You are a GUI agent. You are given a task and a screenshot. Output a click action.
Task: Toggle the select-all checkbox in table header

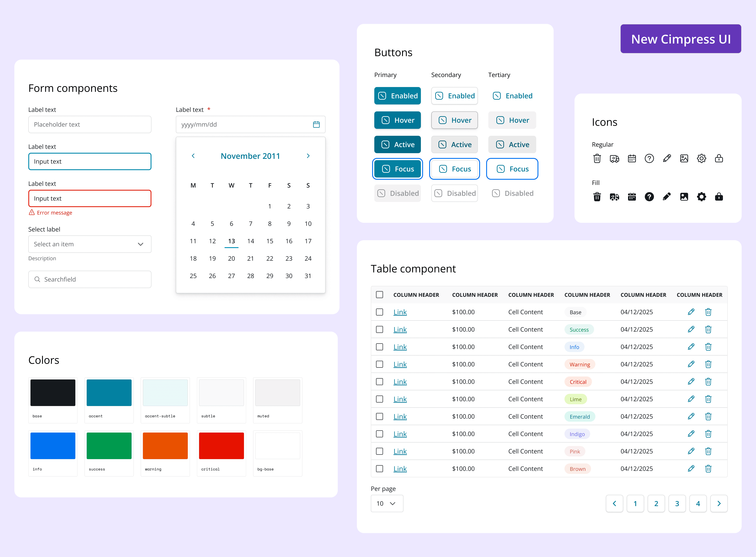pos(379,295)
